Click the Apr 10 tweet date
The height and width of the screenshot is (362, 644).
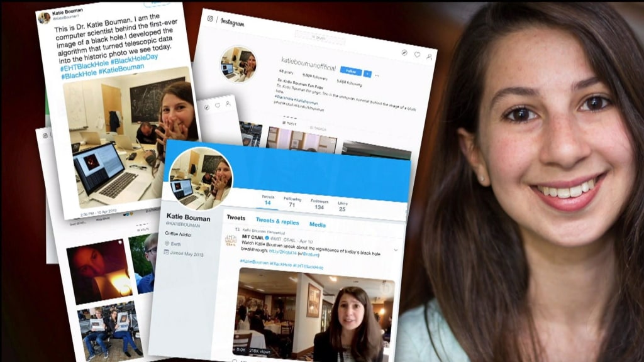306,241
